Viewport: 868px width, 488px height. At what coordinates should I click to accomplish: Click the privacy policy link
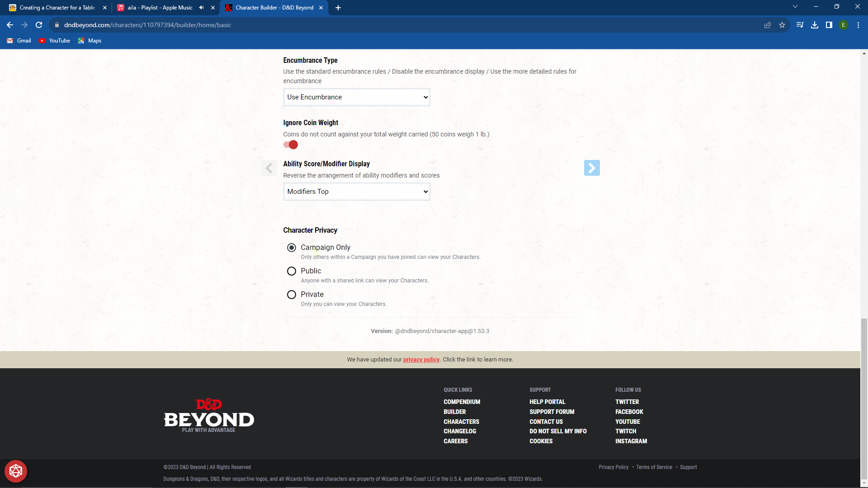tap(421, 359)
